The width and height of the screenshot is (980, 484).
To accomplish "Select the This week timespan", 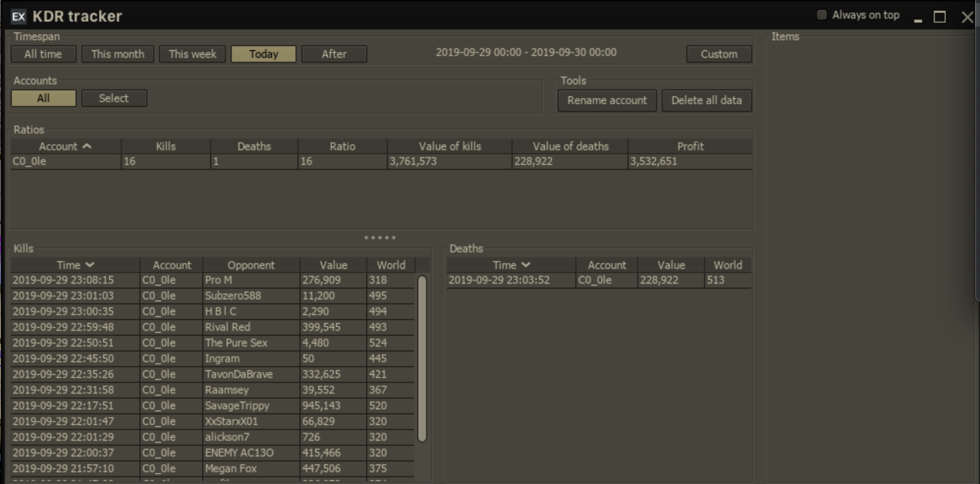I will point(192,54).
